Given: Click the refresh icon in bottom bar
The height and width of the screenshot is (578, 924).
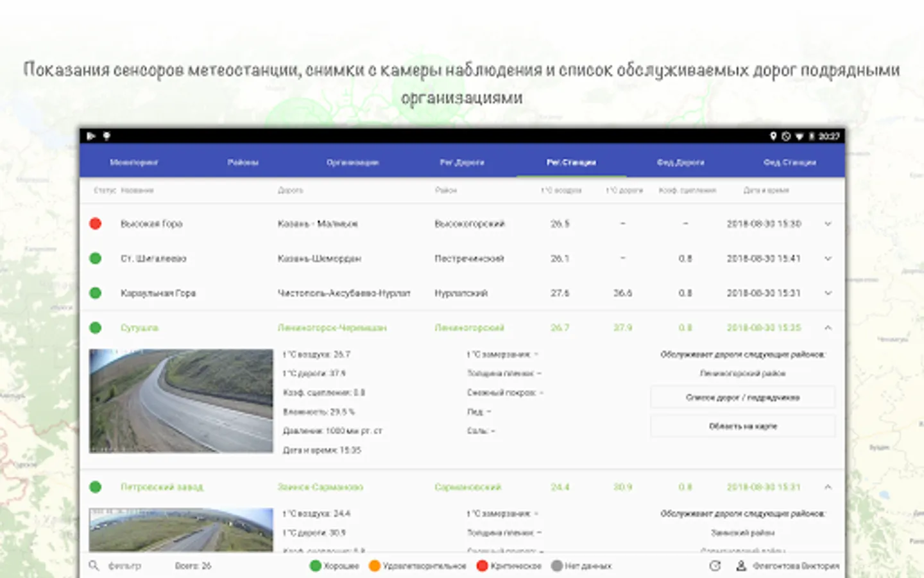Looking at the screenshot, I should coord(715,566).
